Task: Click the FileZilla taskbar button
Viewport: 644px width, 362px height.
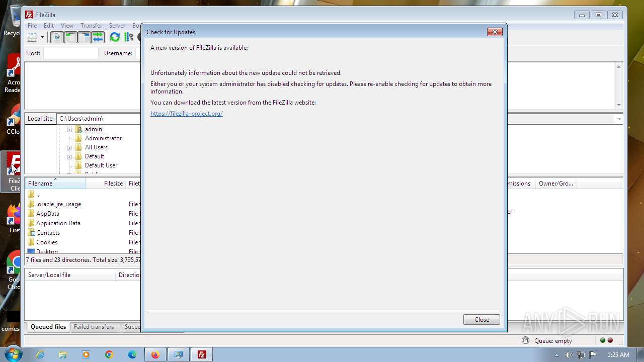Action: pyautogui.click(x=202, y=354)
